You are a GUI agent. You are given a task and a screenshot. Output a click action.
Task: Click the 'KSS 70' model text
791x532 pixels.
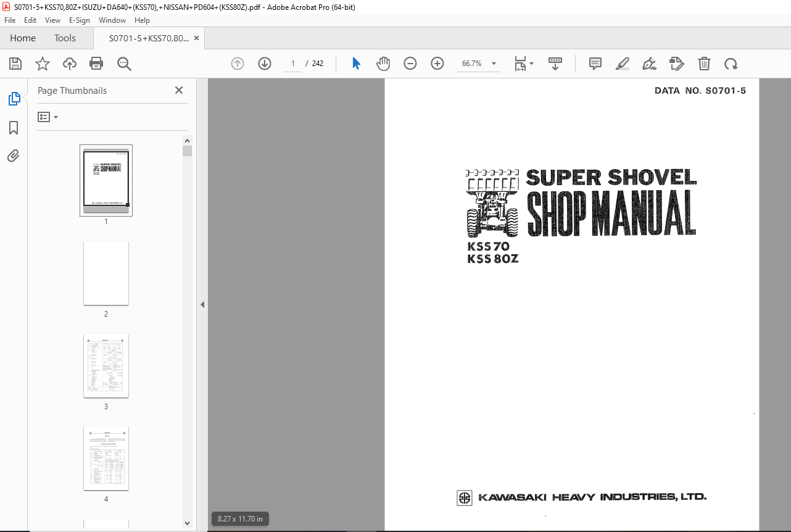489,246
